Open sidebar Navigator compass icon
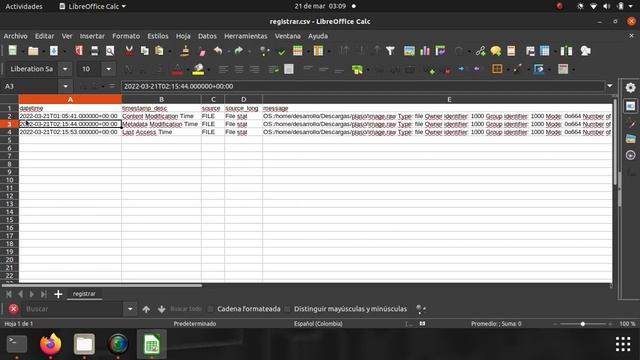The height and width of the screenshot is (360, 640). (x=631, y=155)
